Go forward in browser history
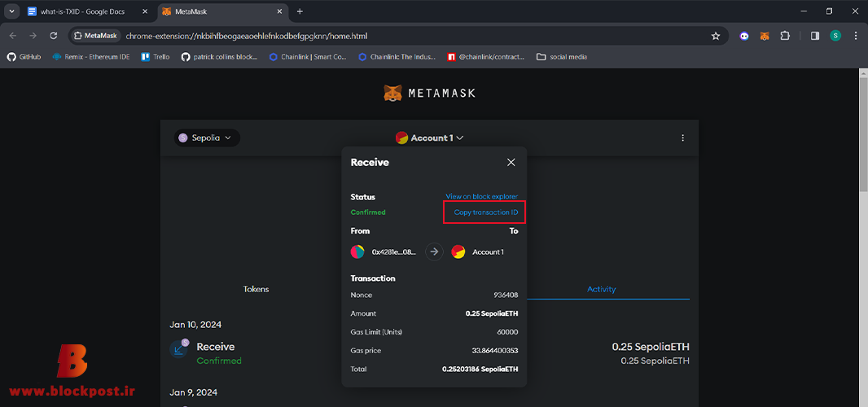The width and height of the screenshot is (868, 407). [33, 36]
